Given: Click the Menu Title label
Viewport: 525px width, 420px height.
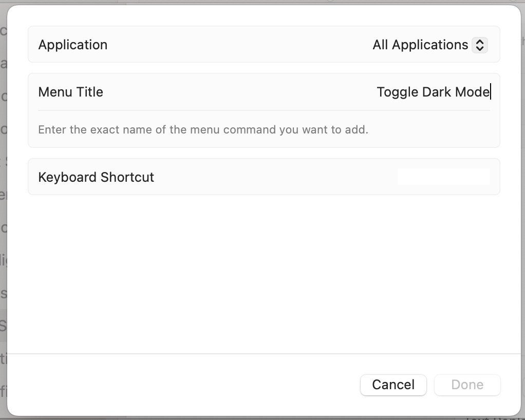Looking at the screenshot, I should (x=71, y=92).
